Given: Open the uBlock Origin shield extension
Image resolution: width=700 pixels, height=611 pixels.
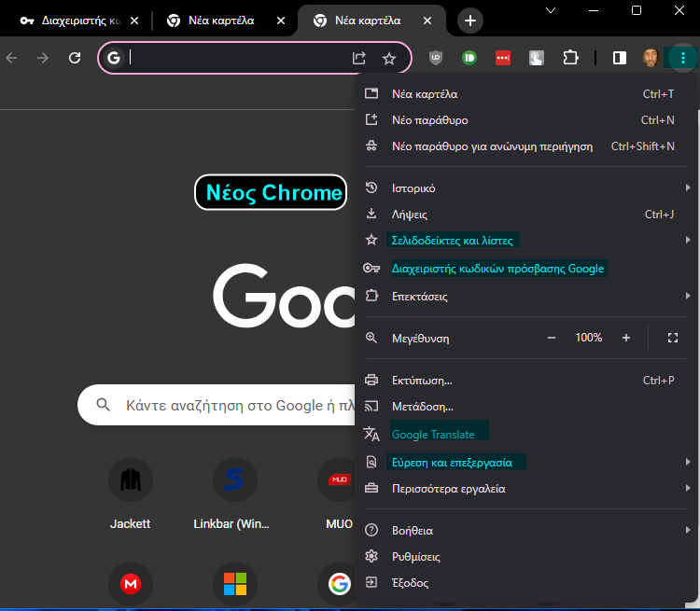Looking at the screenshot, I should click(436, 58).
